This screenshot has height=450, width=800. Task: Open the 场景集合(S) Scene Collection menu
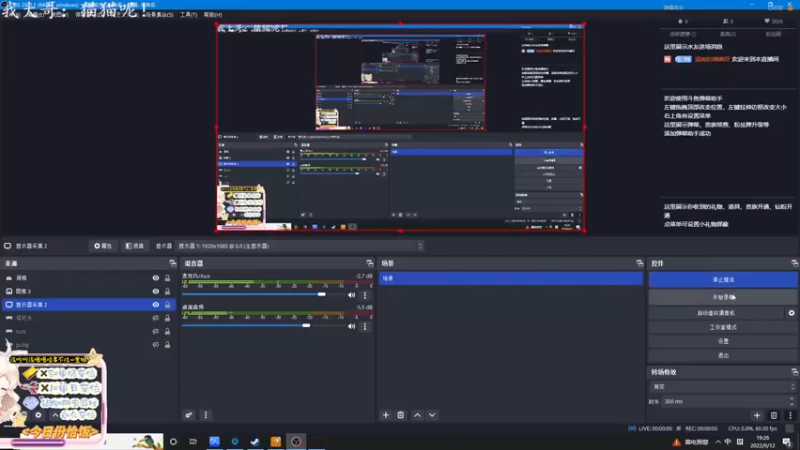[x=160, y=15]
